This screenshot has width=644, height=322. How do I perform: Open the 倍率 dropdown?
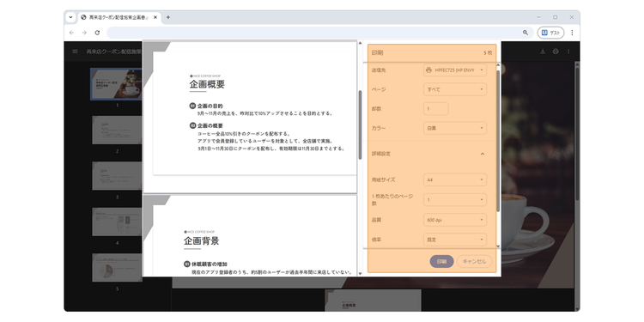455,240
